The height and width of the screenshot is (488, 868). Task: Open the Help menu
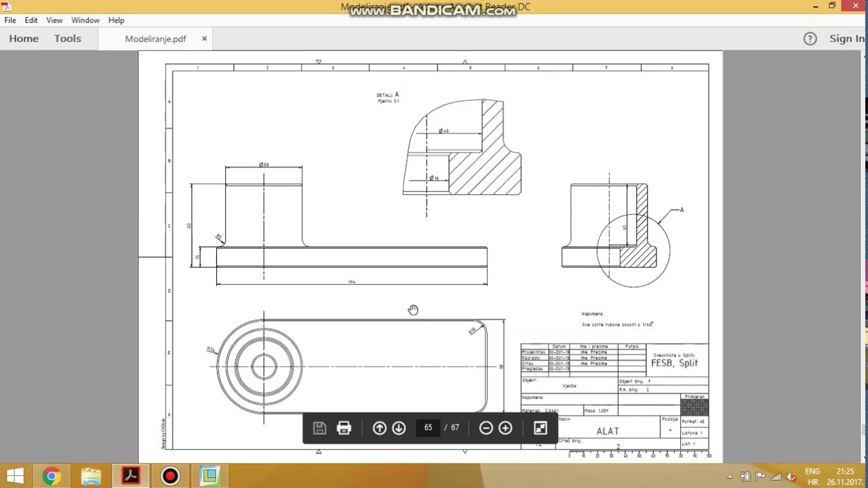click(116, 20)
